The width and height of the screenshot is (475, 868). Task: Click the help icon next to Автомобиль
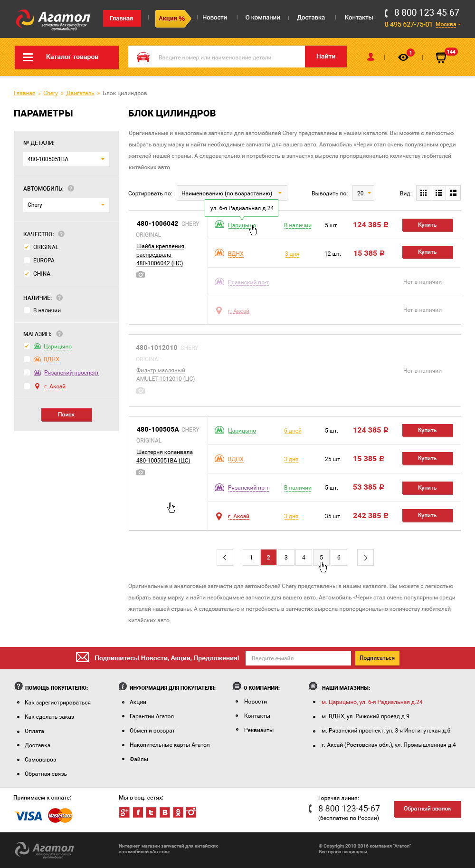click(x=71, y=188)
